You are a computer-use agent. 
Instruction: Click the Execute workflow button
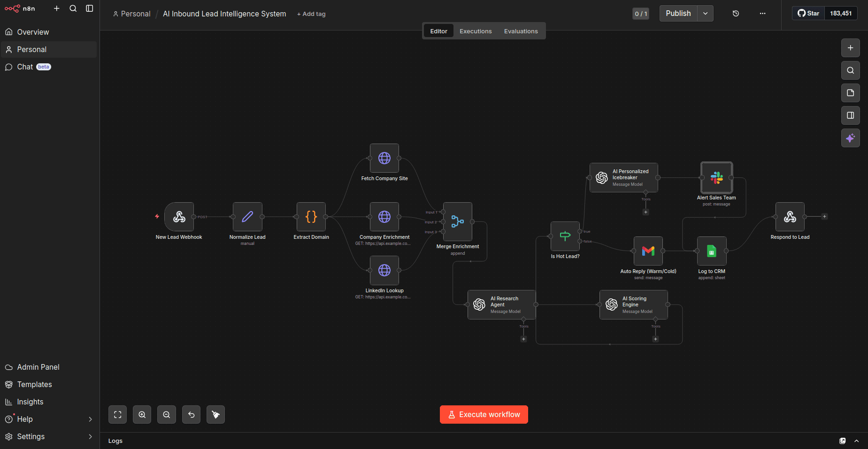pyautogui.click(x=484, y=414)
